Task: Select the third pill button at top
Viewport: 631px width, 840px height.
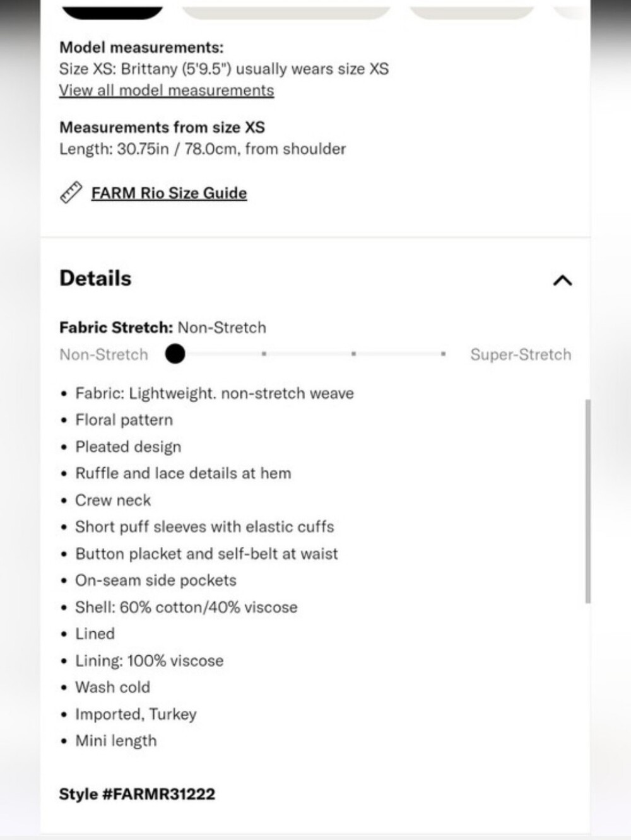Action: (x=472, y=11)
